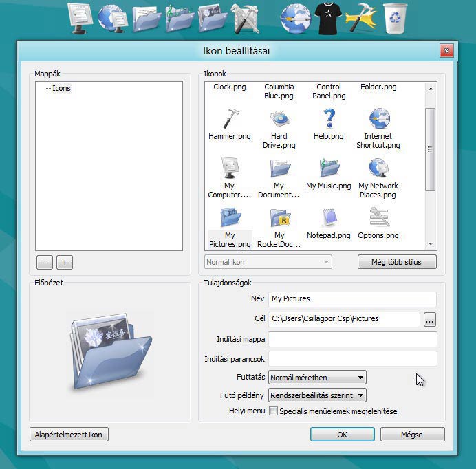The height and width of the screenshot is (469, 476).
Task: Click the Internet globe icon in the dock
Action: click(295, 18)
